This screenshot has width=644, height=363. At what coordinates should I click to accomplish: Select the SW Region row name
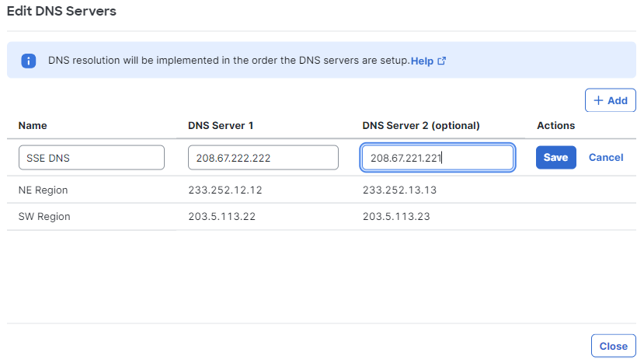44,216
